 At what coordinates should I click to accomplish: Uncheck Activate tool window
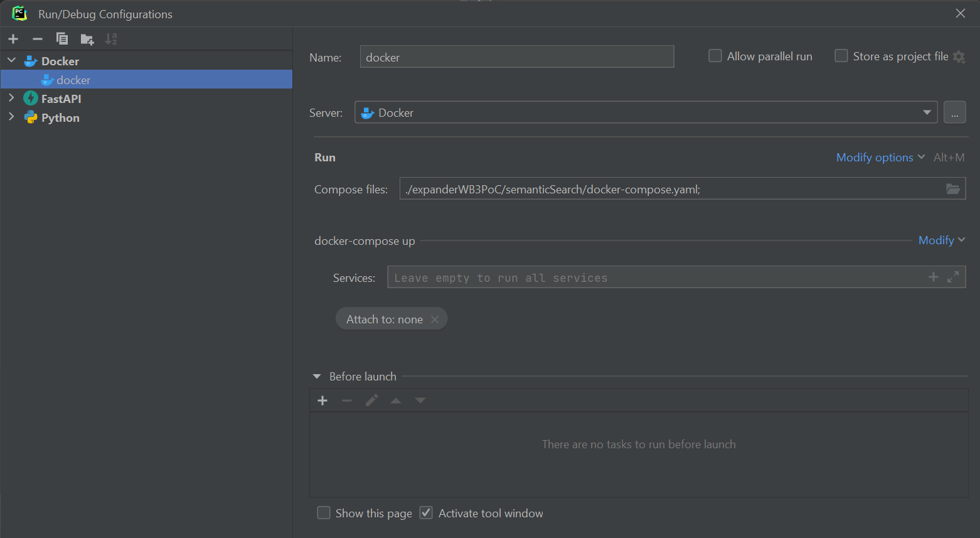tap(426, 513)
